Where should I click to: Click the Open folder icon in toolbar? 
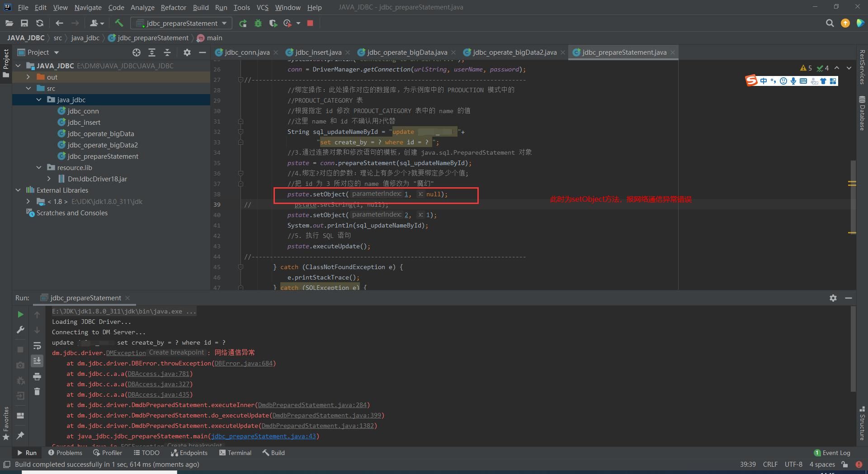tap(9, 23)
